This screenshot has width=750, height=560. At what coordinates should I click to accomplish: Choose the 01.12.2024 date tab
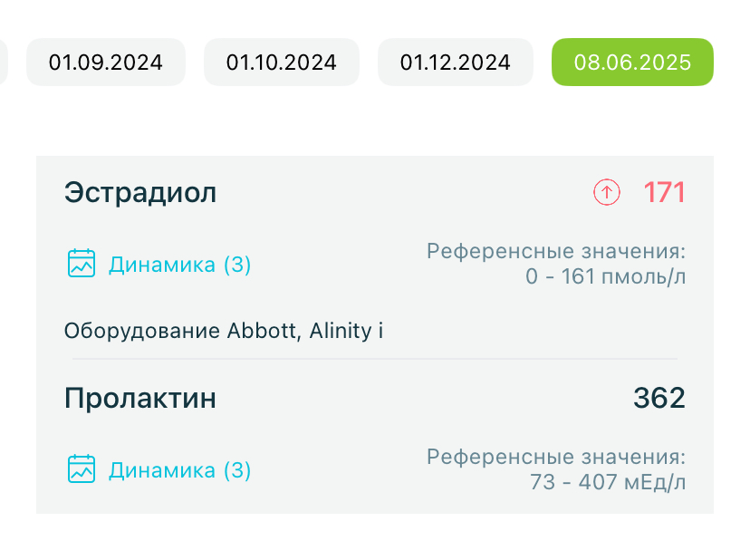pyautogui.click(x=456, y=63)
